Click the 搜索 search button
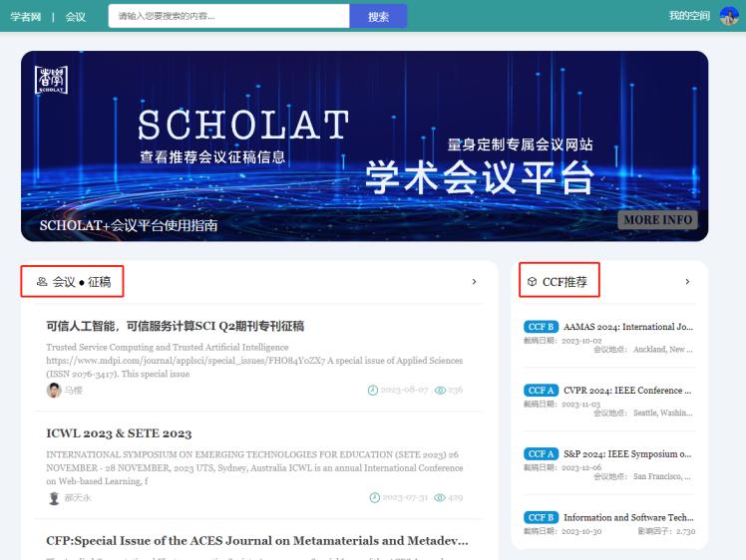Screen dimensions: 746x560 [378, 16]
